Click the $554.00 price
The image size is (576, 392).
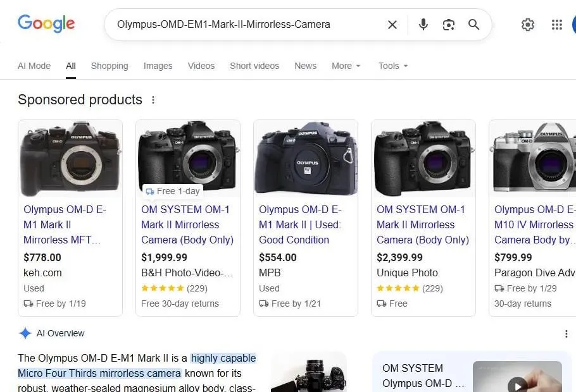click(278, 258)
